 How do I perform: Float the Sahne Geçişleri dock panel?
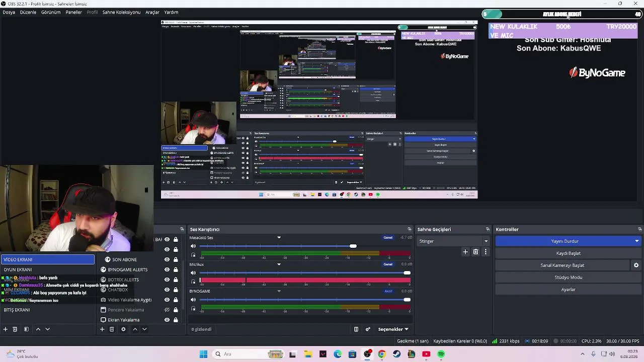point(488,229)
